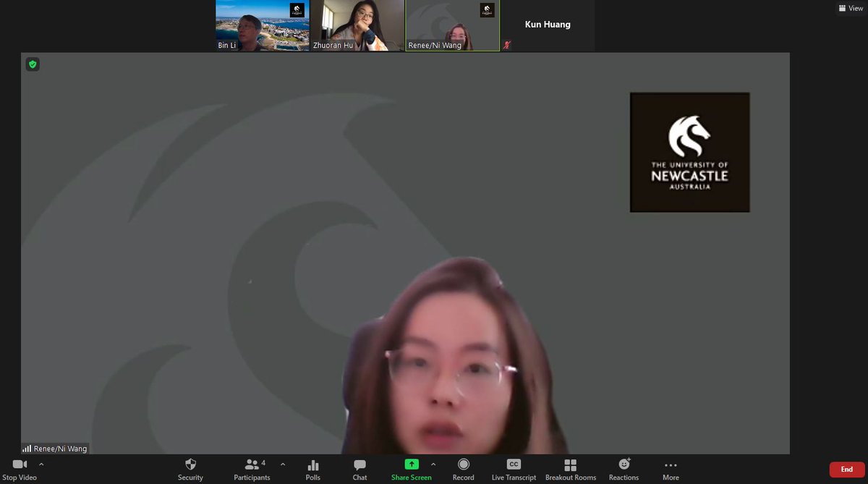This screenshot has height=484, width=868.
Task: End the meeting
Action: pyautogui.click(x=846, y=469)
